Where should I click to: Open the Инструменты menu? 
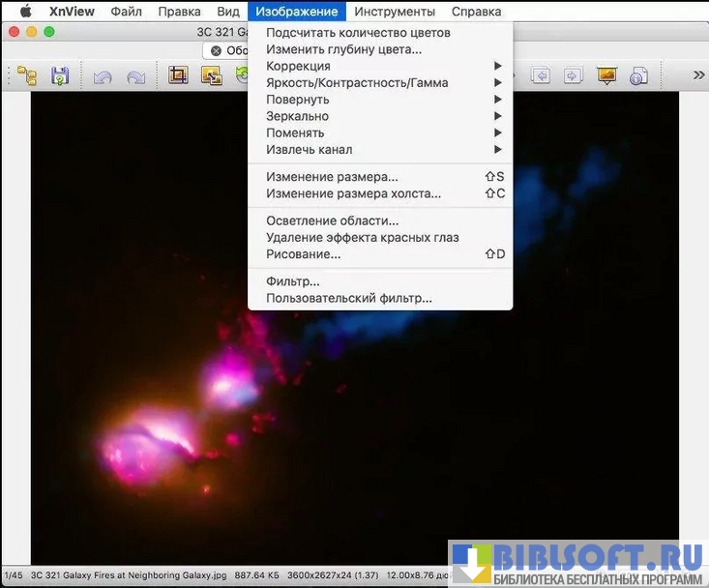(x=395, y=12)
